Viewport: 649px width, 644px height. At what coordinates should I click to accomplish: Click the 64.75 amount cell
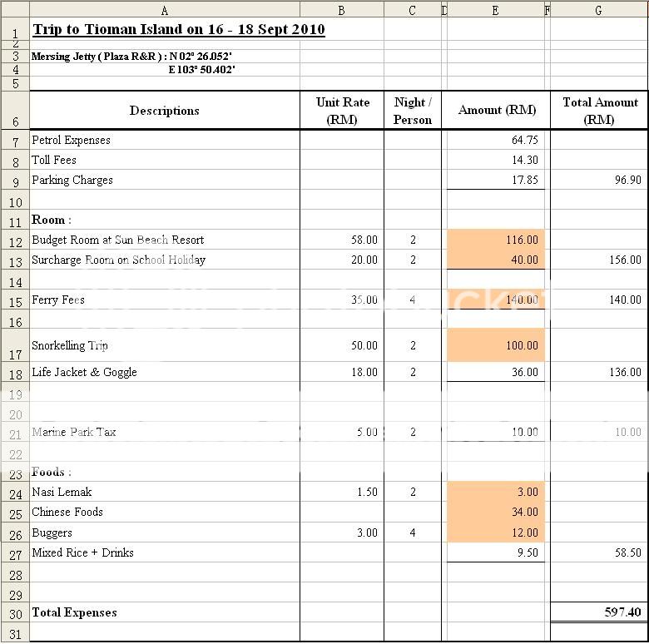click(496, 140)
